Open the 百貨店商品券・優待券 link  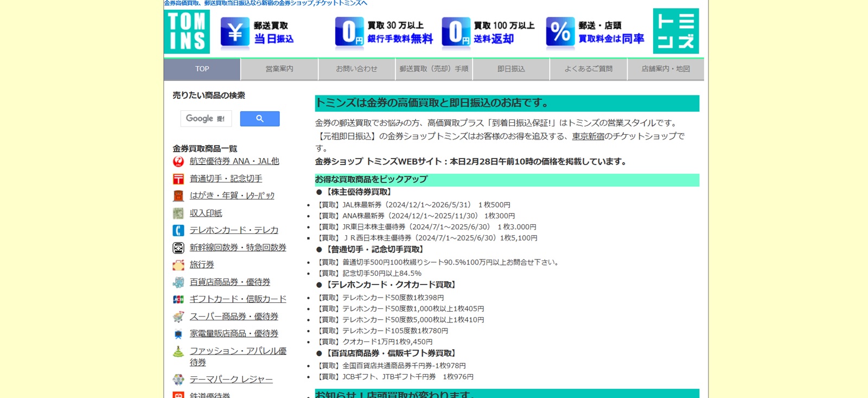pos(230,282)
